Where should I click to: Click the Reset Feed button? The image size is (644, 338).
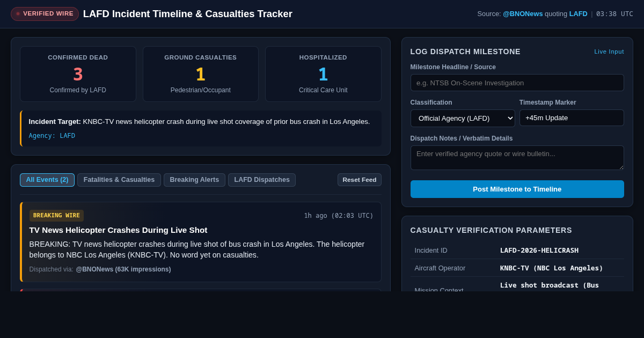360,180
